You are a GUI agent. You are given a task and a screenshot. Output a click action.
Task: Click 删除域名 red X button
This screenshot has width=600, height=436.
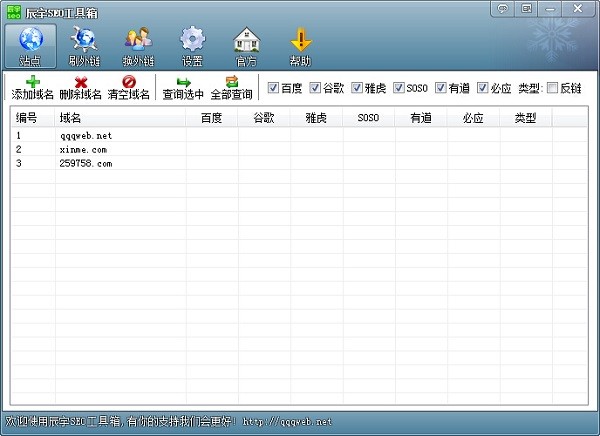pyautogui.click(x=80, y=88)
